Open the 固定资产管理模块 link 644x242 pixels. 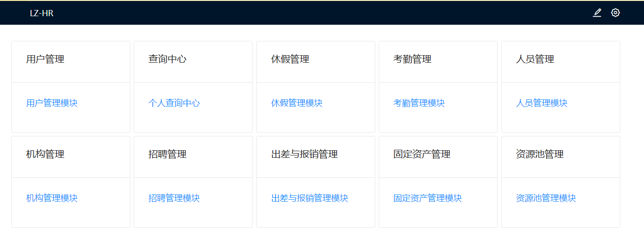pyautogui.click(x=428, y=198)
